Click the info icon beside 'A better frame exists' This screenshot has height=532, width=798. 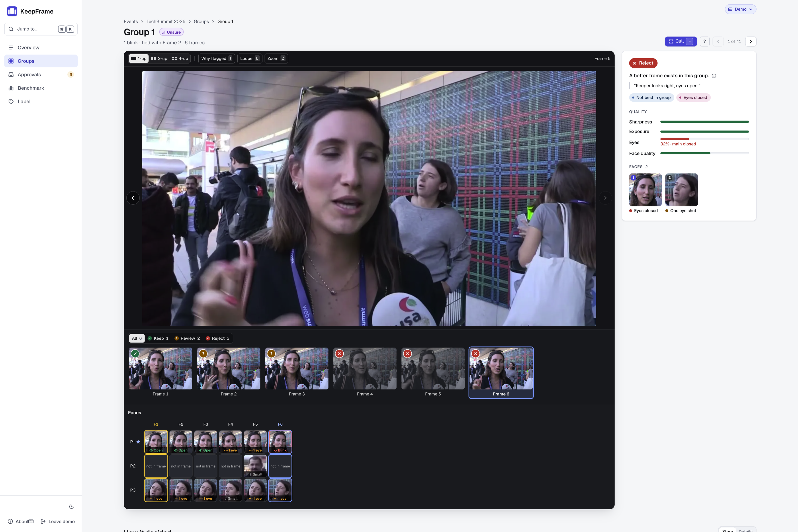pyautogui.click(x=714, y=76)
